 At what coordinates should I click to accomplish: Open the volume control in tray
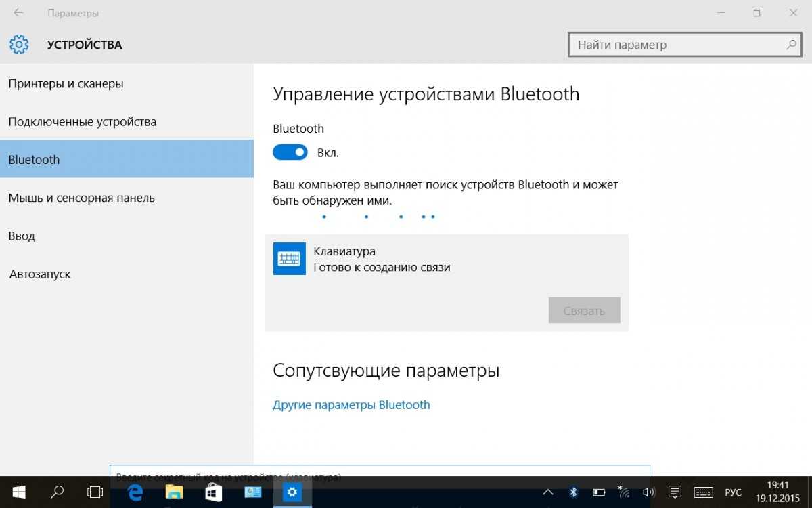point(648,492)
